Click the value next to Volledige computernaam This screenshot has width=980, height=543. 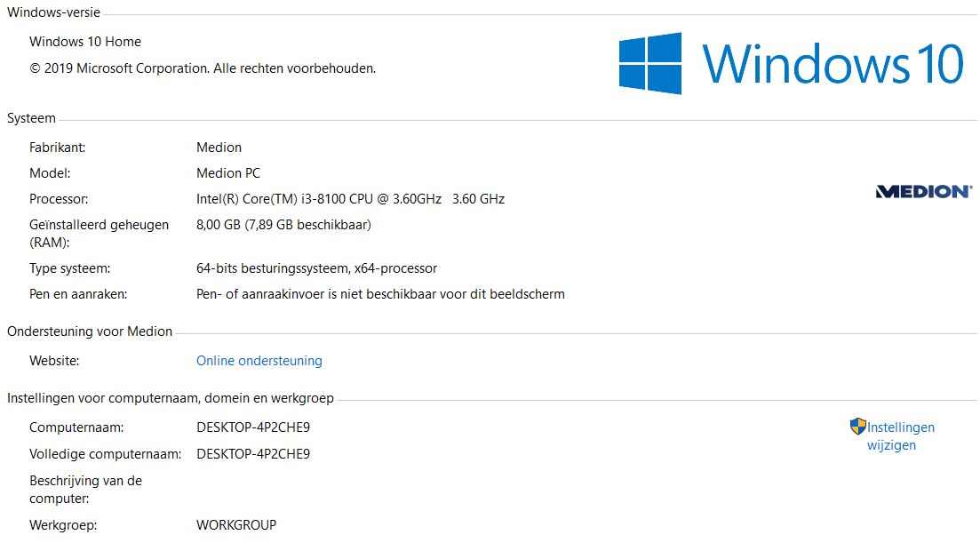pyautogui.click(x=253, y=454)
